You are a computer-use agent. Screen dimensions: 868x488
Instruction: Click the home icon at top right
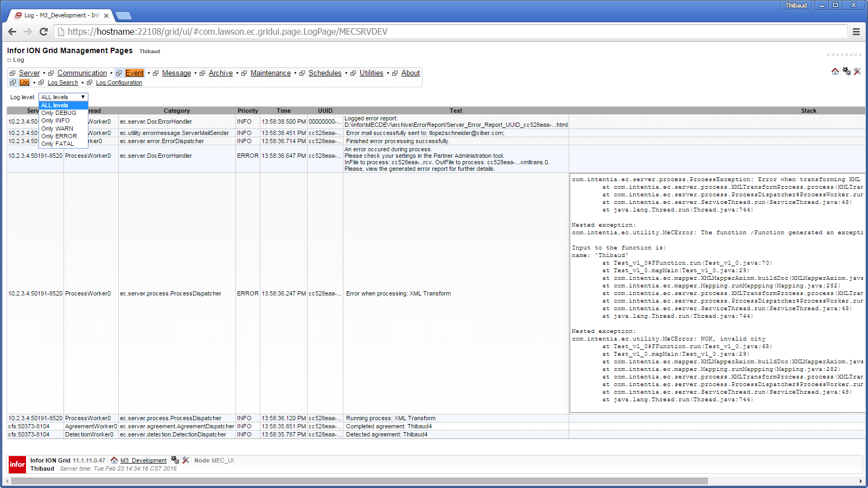click(x=835, y=72)
